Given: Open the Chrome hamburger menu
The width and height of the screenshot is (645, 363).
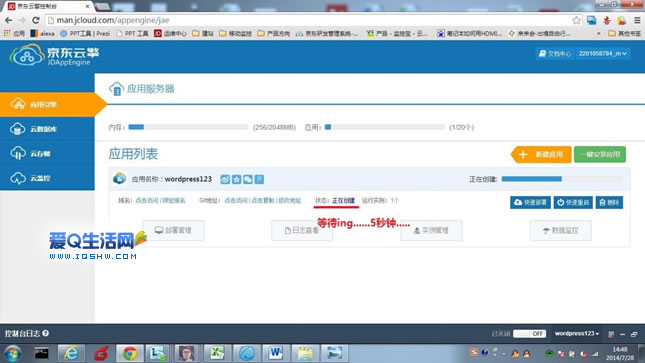Looking at the screenshot, I should tap(637, 20).
